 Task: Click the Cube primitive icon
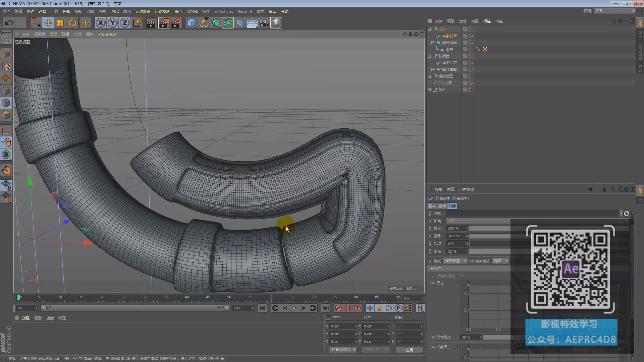(x=192, y=23)
